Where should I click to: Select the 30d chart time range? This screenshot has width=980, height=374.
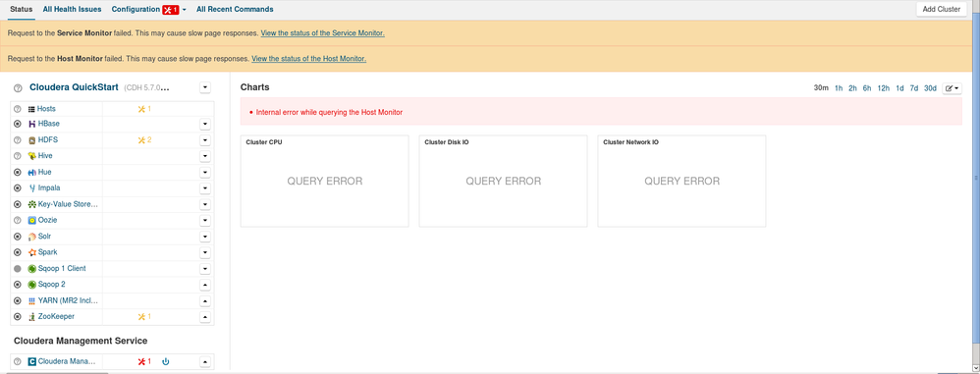[930, 88]
